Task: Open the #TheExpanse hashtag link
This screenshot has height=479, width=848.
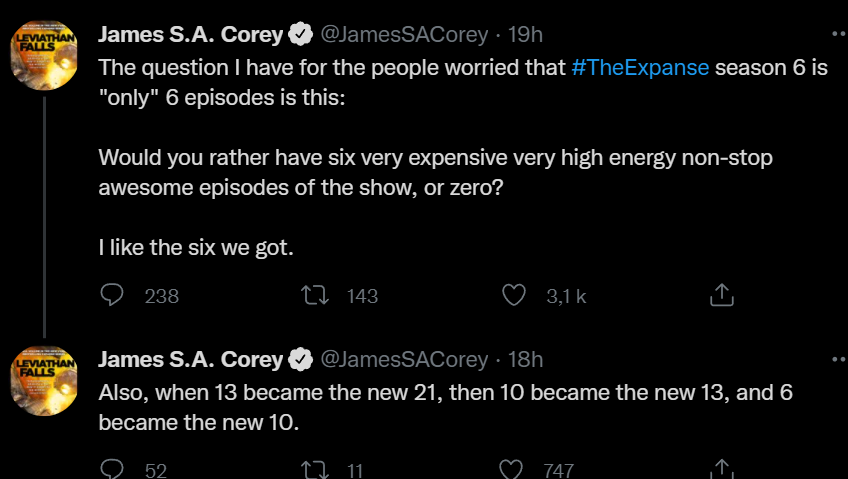Action: point(640,68)
